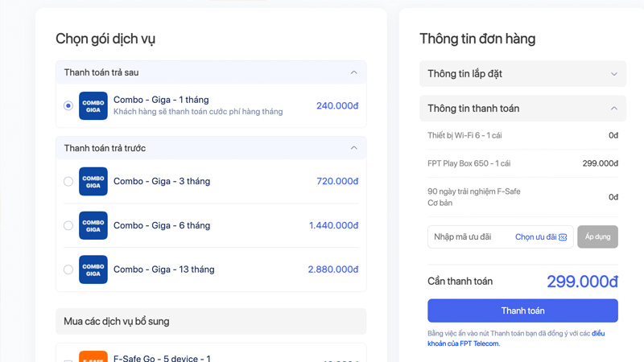Select Combo - Giga - 1 tháng radio button
Image resolution: width=644 pixels, height=362 pixels.
pyautogui.click(x=68, y=106)
